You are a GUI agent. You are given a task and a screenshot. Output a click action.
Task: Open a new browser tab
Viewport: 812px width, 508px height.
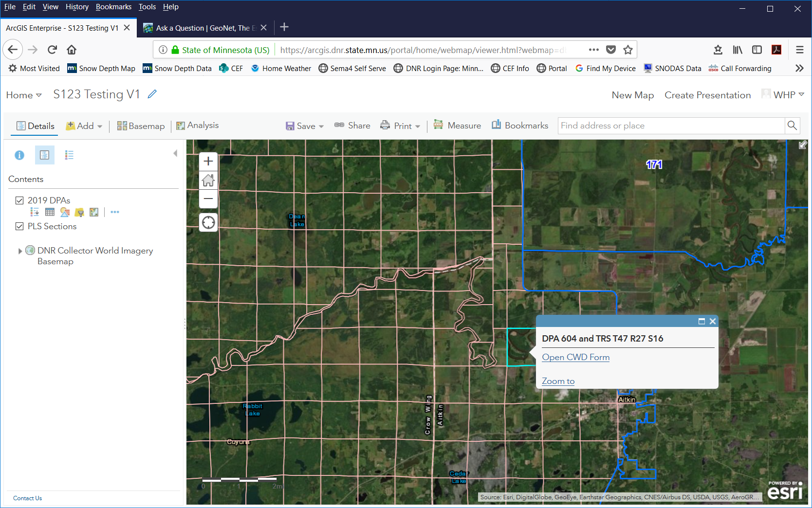point(285,27)
